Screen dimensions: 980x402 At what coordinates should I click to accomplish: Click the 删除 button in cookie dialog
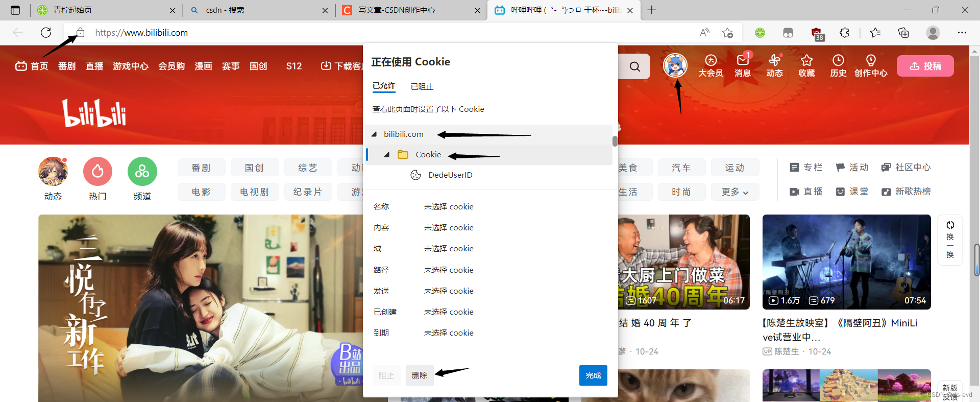(x=420, y=375)
